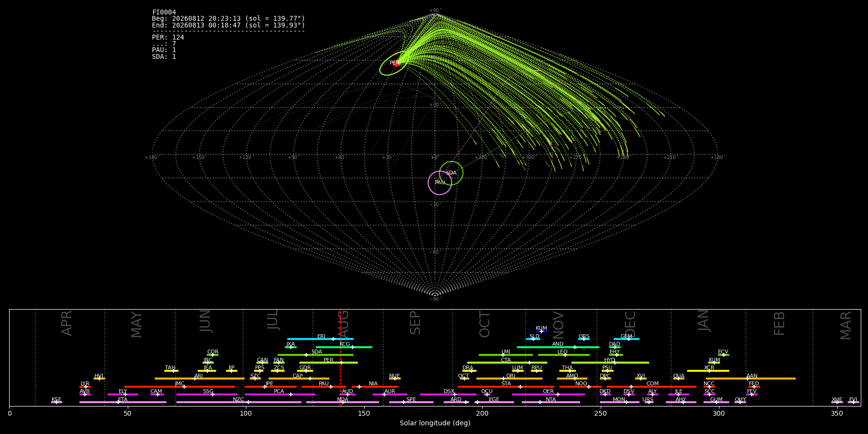Click the NZC pink shower bar

239,402
